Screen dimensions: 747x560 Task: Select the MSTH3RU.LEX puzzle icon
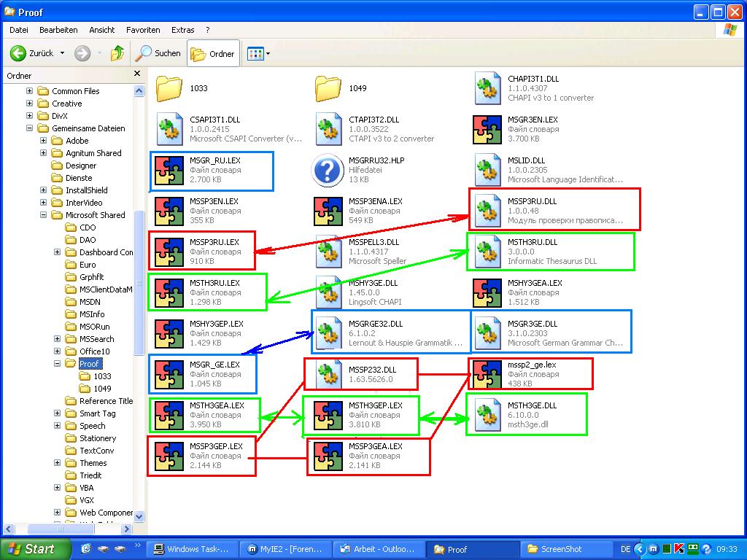tap(169, 293)
